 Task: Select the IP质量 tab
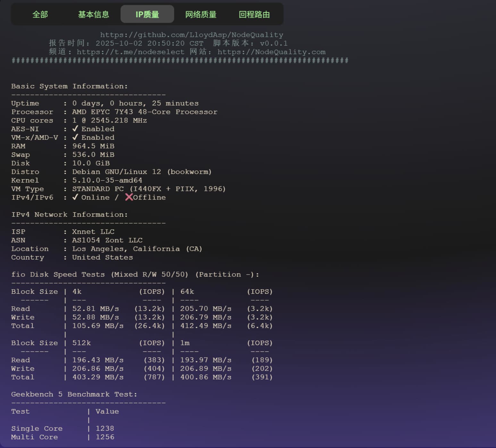coord(147,14)
